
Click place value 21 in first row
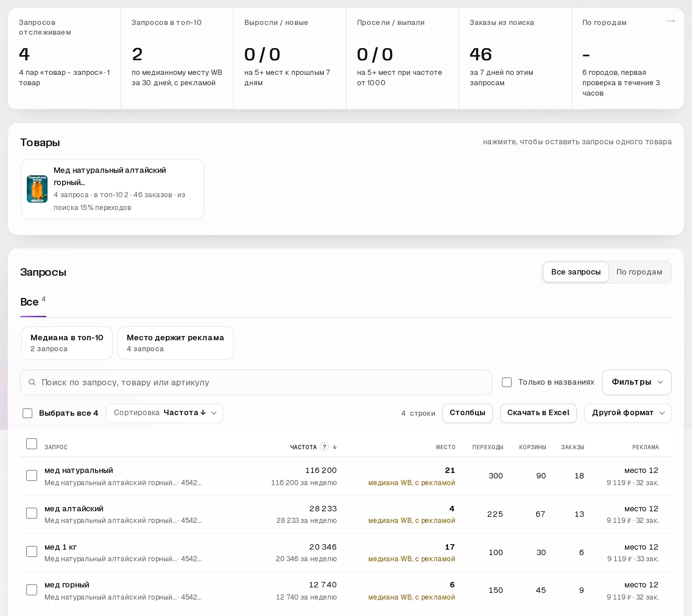[450, 470]
